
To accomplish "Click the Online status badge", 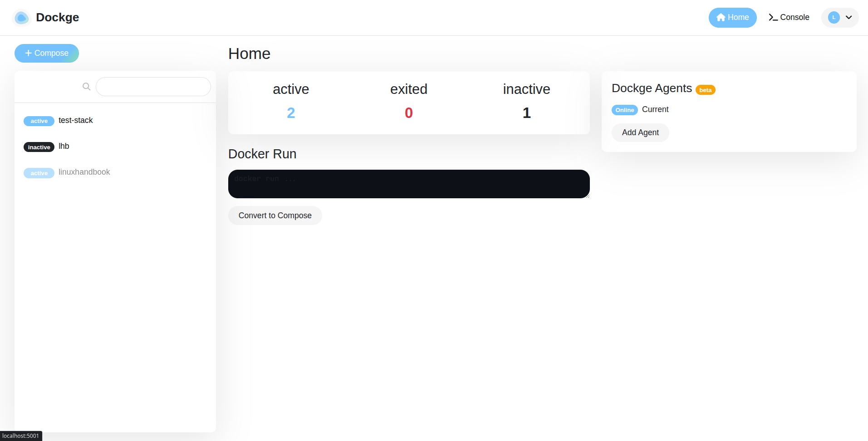I will pos(624,110).
